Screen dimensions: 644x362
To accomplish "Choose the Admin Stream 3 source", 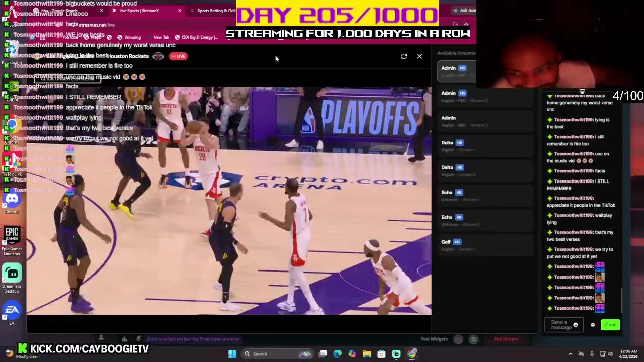I will [486, 121].
